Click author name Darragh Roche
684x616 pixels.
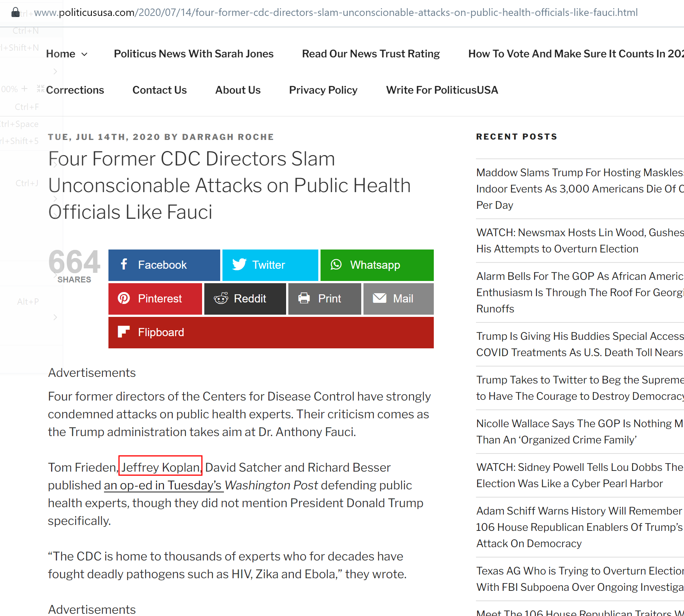(228, 137)
